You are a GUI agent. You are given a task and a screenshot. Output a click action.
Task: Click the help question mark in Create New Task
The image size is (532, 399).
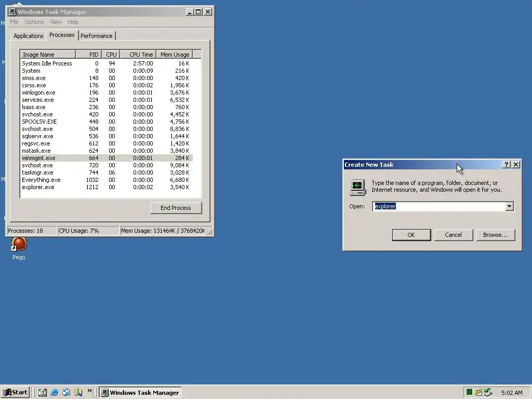click(x=506, y=165)
